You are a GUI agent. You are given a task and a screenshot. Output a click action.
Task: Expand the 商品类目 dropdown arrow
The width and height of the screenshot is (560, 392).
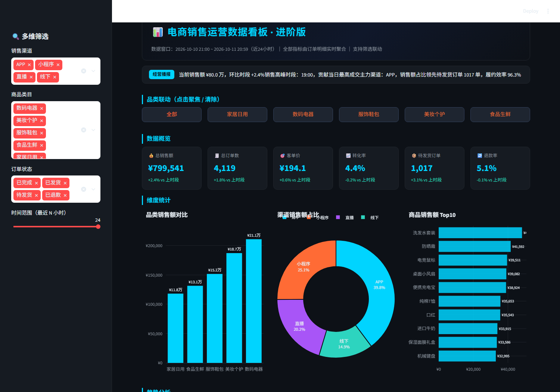[x=93, y=130]
